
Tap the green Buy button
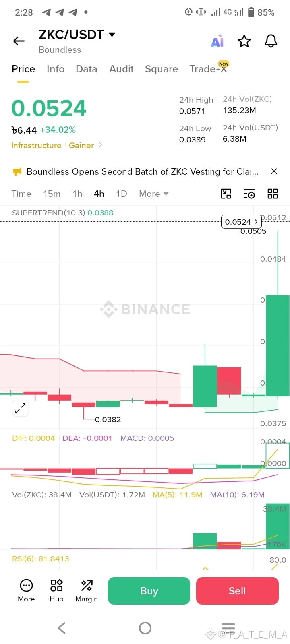[x=149, y=591]
